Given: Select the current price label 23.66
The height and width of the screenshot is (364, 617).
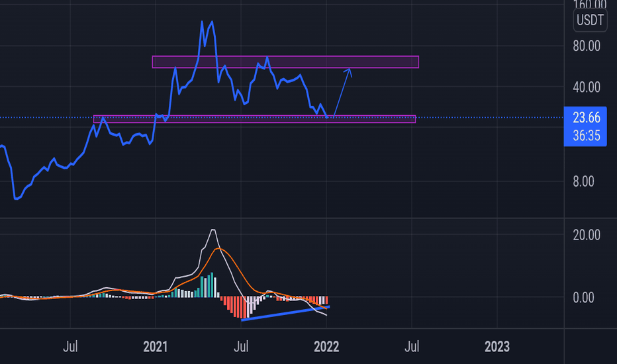Looking at the screenshot, I should point(587,117).
